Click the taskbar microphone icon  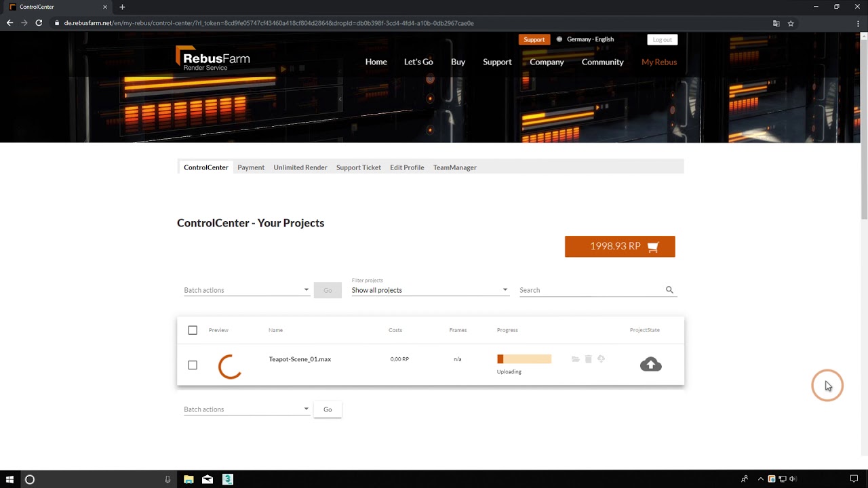[167, 479]
